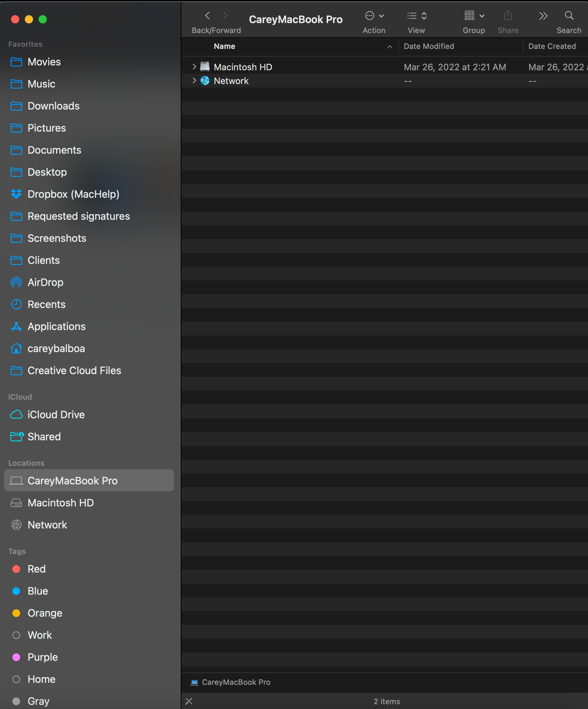588x709 pixels.
Task: Go to careybalboa home folder
Action: coord(89,349)
